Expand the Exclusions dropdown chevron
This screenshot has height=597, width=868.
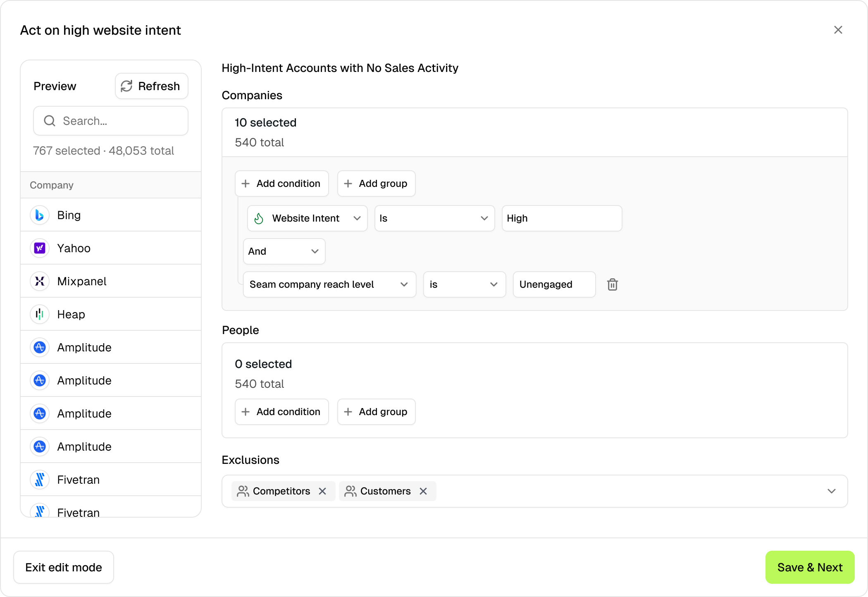click(x=832, y=491)
